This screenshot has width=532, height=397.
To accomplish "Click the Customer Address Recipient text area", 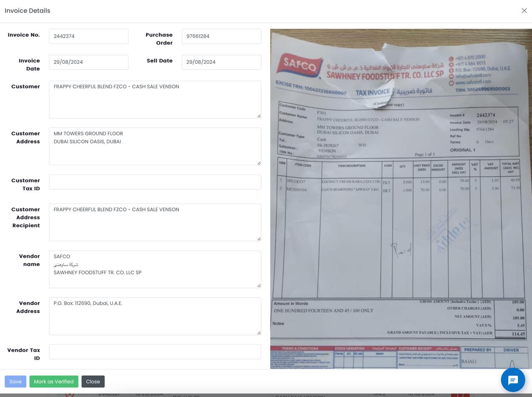I will [x=155, y=222].
